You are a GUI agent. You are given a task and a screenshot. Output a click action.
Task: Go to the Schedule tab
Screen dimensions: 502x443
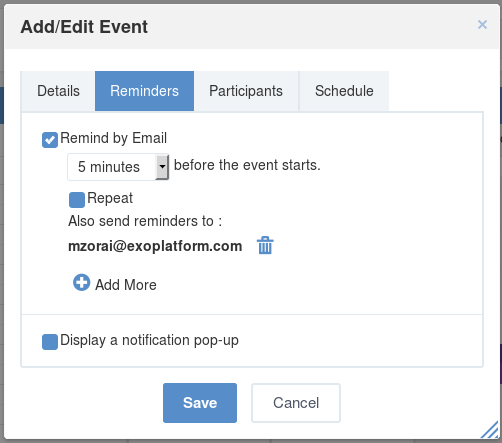coord(344,91)
